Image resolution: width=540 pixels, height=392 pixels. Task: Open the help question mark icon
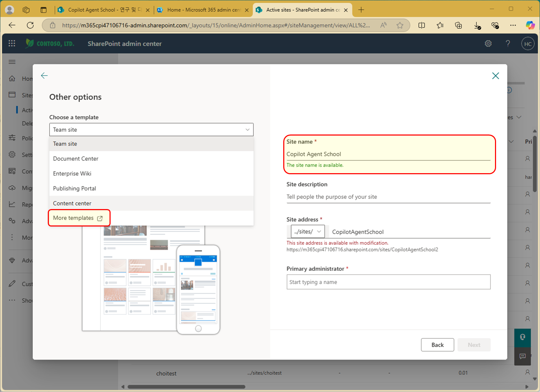[508, 44]
